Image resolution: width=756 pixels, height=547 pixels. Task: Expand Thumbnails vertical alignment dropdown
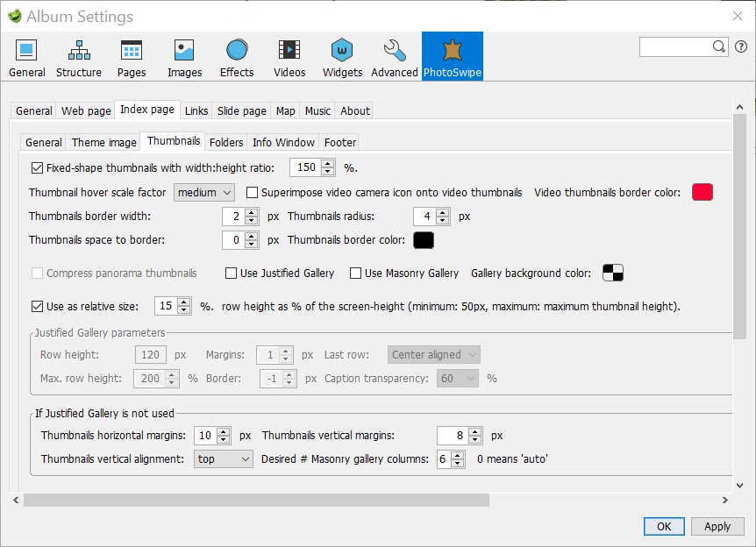pos(223,459)
